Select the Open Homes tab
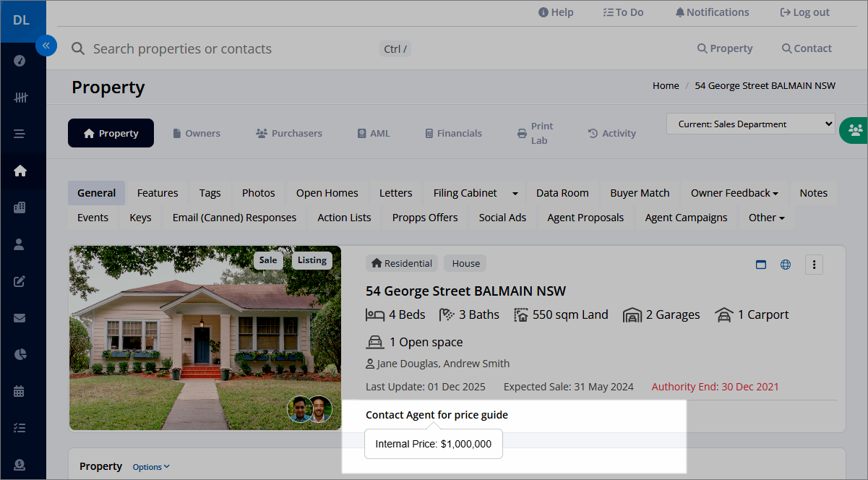Screen dimensions: 868x480 [327, 193]
